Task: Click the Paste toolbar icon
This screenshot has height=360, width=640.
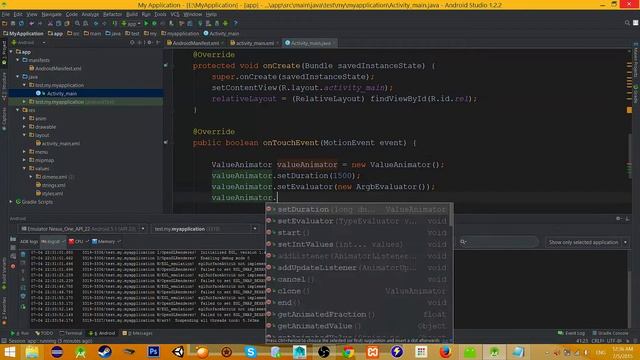Action: tap(67, 24)
